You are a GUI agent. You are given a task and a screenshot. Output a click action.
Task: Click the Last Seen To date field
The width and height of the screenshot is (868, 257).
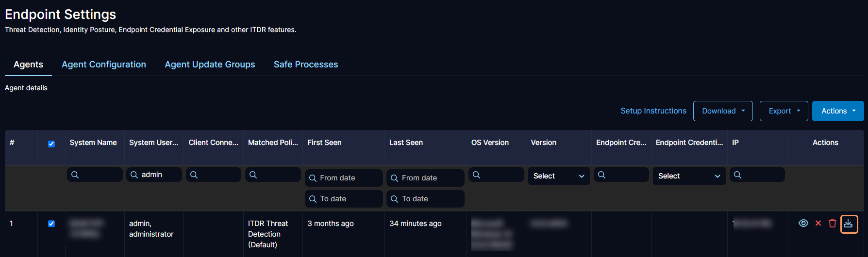click(x=425, y=199)
